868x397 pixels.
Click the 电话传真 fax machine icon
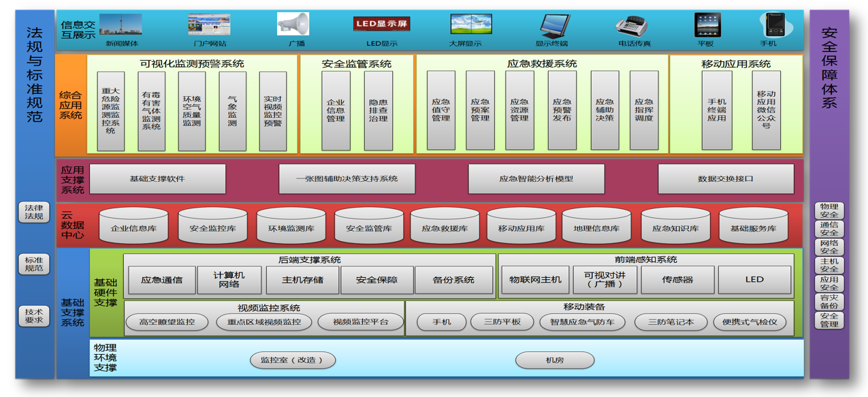tap(634, 27)
